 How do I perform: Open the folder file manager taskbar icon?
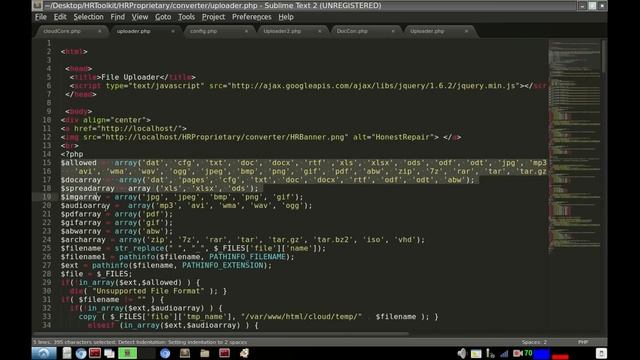tap(204, 353)
